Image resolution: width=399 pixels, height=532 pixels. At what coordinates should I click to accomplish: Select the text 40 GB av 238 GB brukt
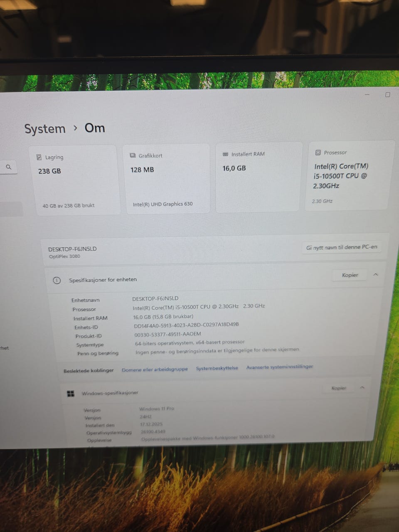tap(69, 205)
